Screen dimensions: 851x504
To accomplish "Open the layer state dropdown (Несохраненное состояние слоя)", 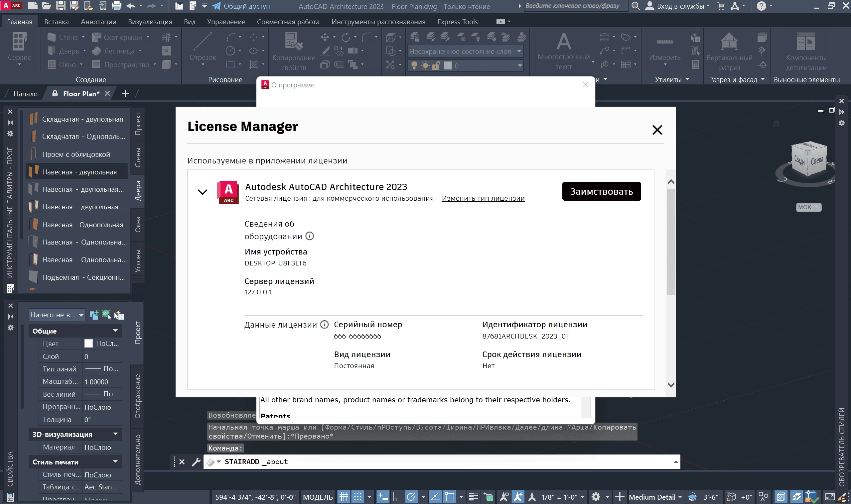I will pos(465,51).
